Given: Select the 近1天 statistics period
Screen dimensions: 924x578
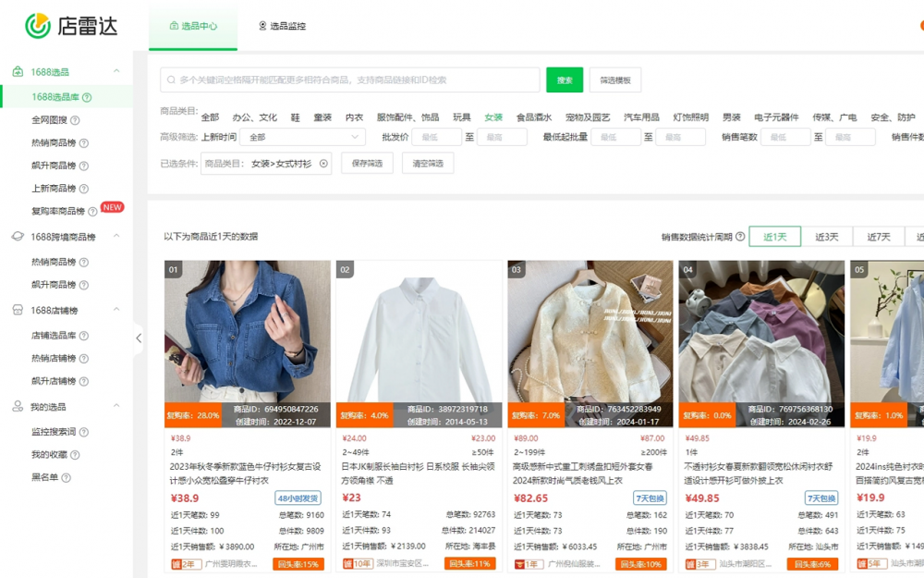Looking at the screenshot, I should (774, 237).
